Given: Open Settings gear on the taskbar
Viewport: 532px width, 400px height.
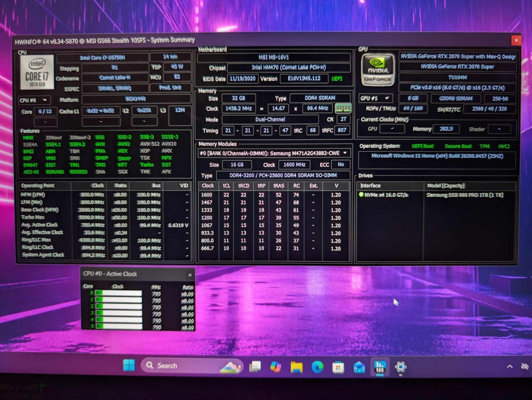Looking at the screenshot, I should (400, 367).
